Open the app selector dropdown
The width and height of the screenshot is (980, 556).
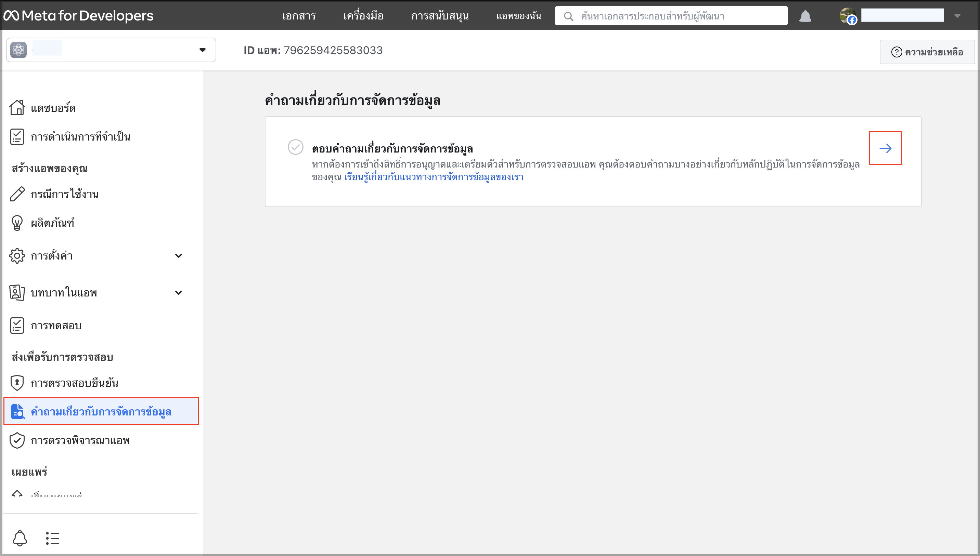coord(111,50)
